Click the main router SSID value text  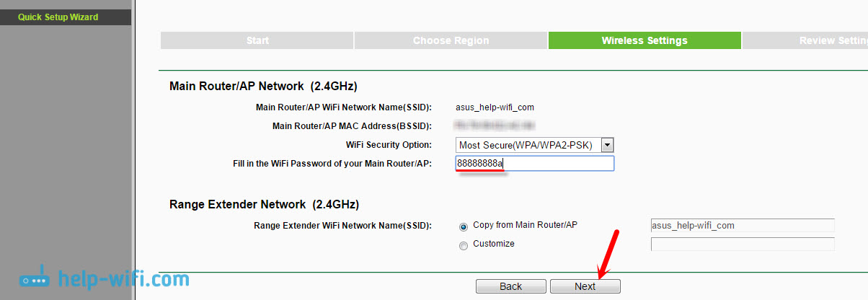495,107
